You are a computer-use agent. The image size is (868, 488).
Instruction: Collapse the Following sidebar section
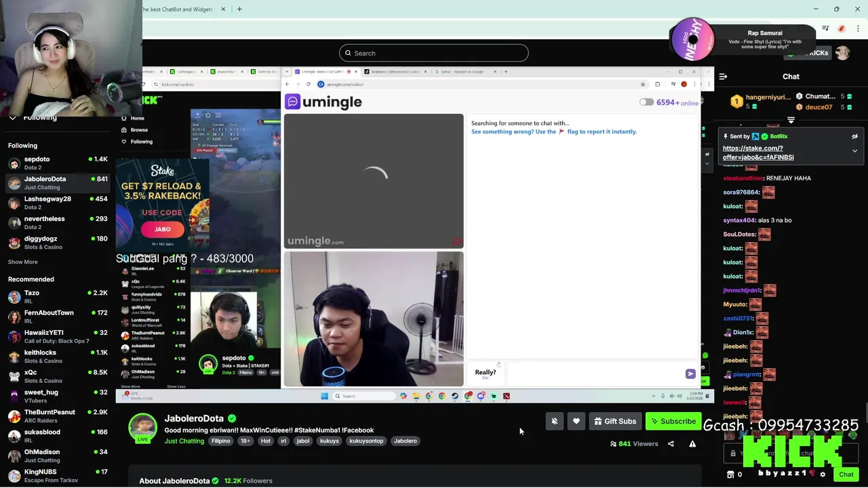click(12, 118)
